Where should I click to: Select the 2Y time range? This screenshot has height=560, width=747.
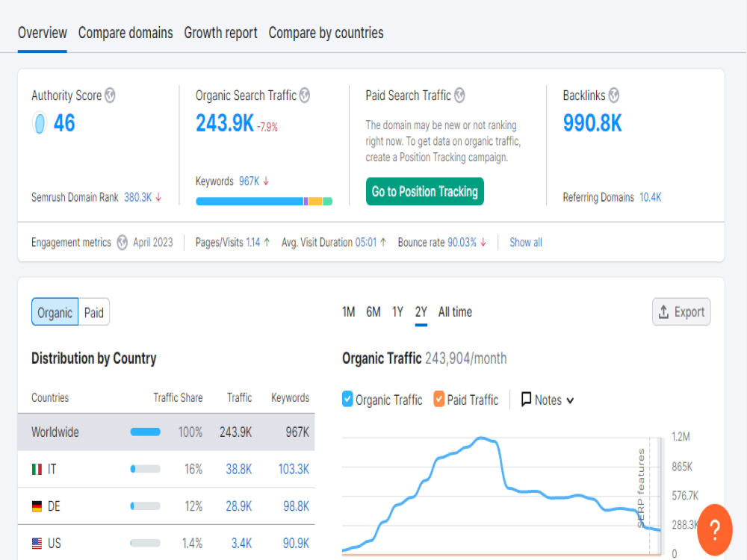click(x=421, y=312)
